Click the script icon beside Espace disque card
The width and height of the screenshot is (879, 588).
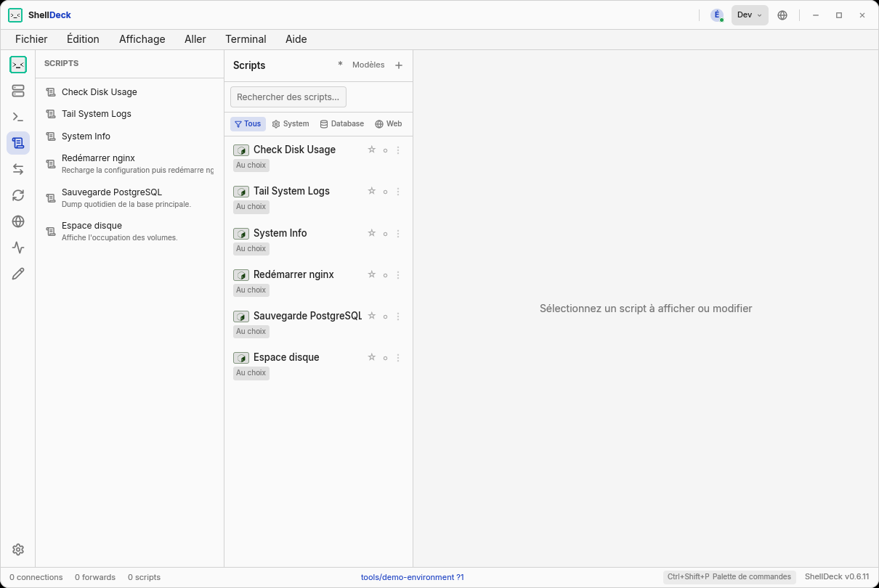[241, 358]
